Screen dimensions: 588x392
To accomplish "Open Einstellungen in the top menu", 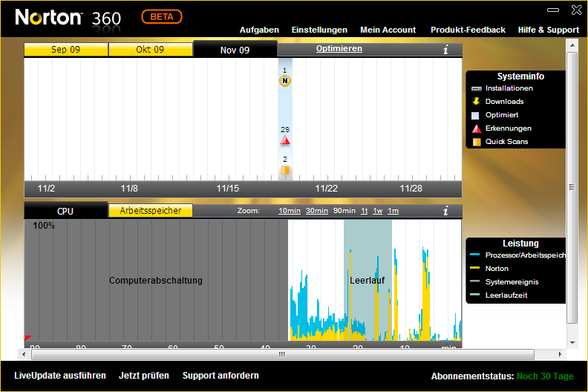I will (319, 30).
